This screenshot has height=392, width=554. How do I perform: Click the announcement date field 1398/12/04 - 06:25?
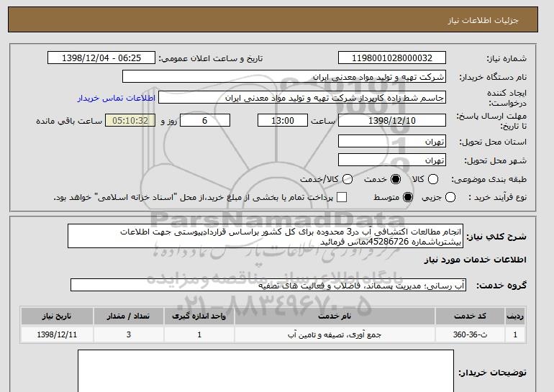[101, 58]
